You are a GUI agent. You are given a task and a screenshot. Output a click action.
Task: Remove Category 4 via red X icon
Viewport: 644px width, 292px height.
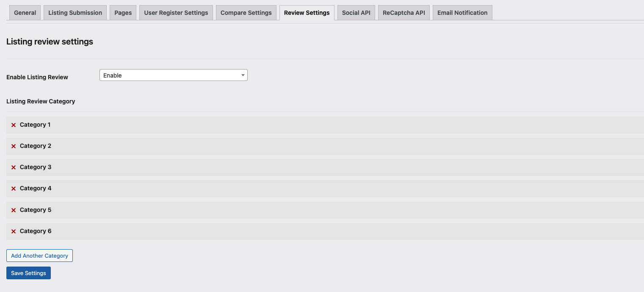point(14,189)
